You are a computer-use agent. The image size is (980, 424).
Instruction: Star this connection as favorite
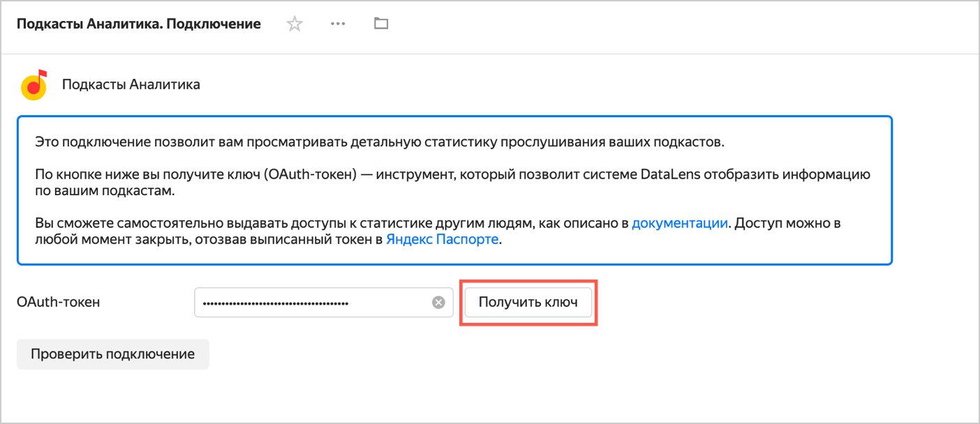point(295,24)
